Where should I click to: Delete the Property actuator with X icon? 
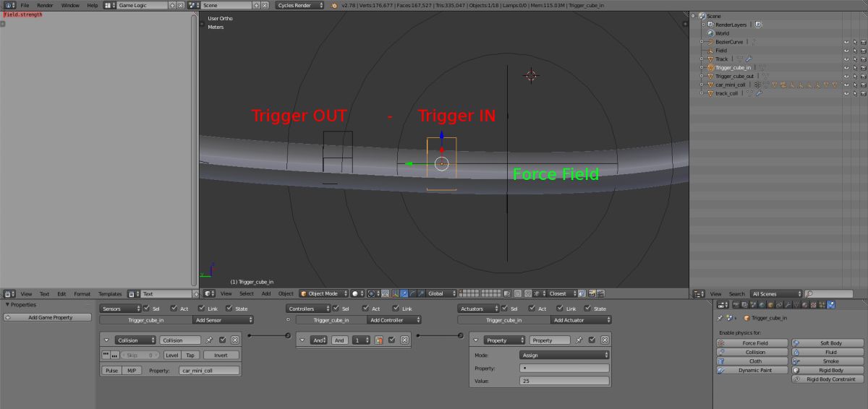tap(604, 340)
